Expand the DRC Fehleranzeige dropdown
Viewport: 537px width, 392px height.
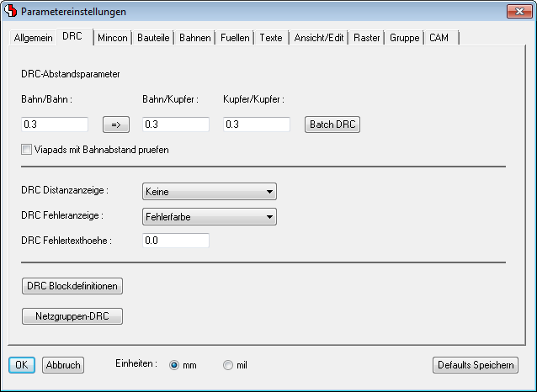click(209, 217)
